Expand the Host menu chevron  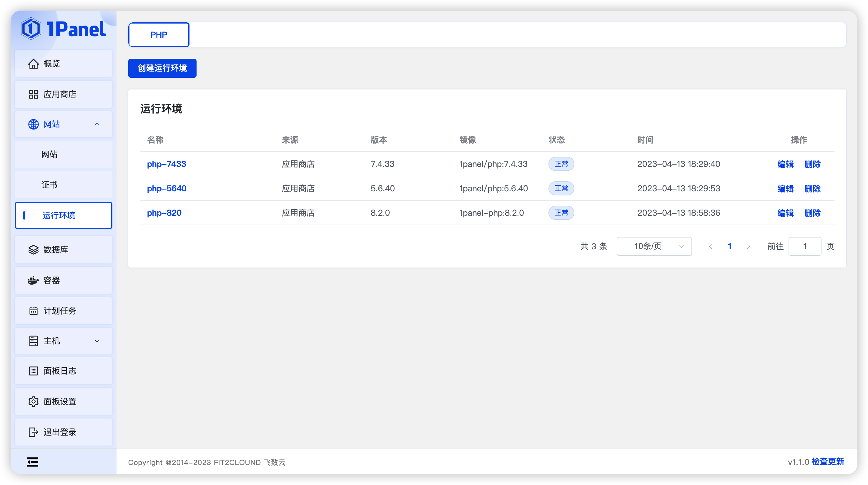pos(97,341)
